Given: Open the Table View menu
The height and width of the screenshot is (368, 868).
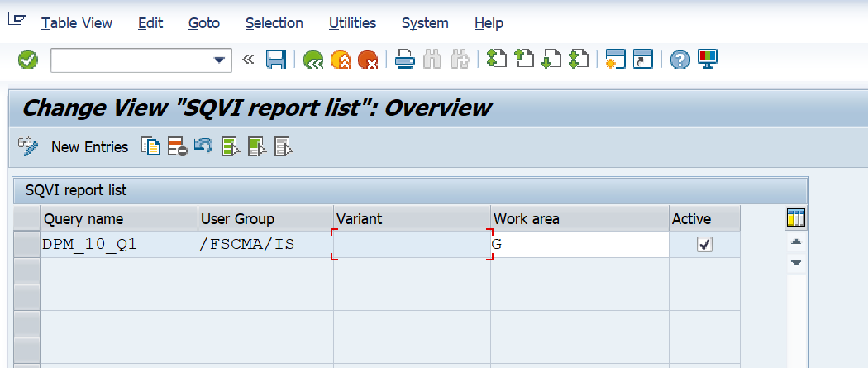Looking at the screenshot, I should click(x=77, y=23).
